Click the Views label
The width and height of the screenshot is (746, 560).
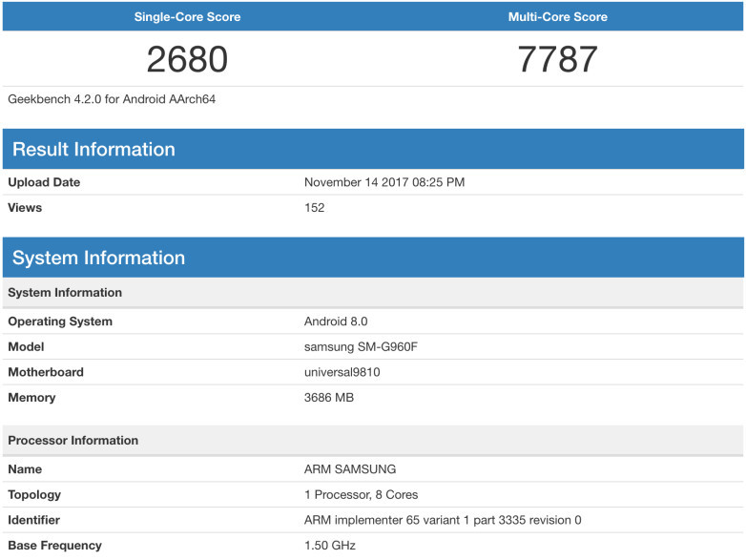[25, 207]
